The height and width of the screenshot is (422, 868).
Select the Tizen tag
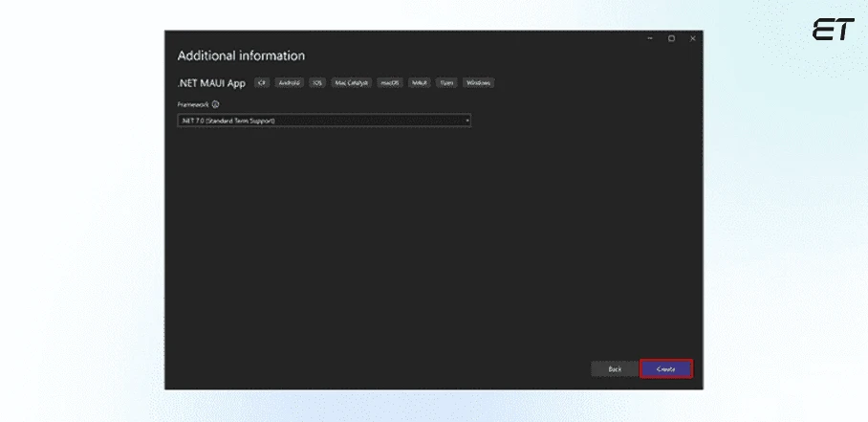pyautogui.click(x=446, y=82)
